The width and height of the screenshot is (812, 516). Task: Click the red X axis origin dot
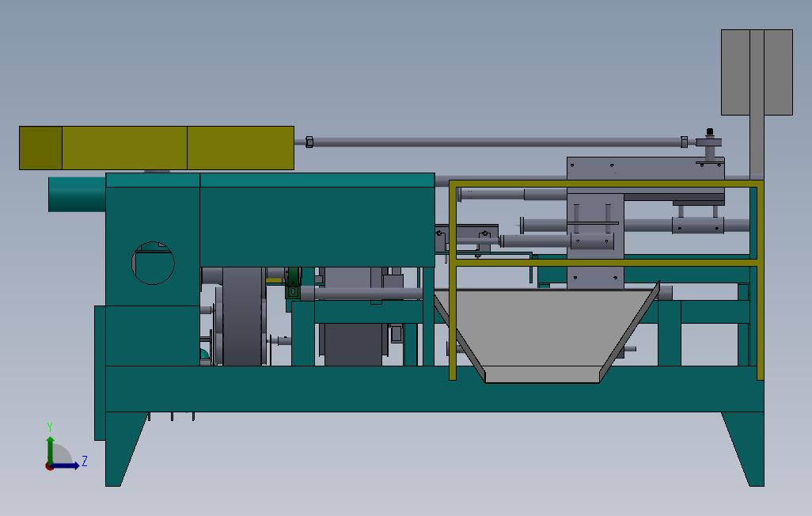coord(49,467)
